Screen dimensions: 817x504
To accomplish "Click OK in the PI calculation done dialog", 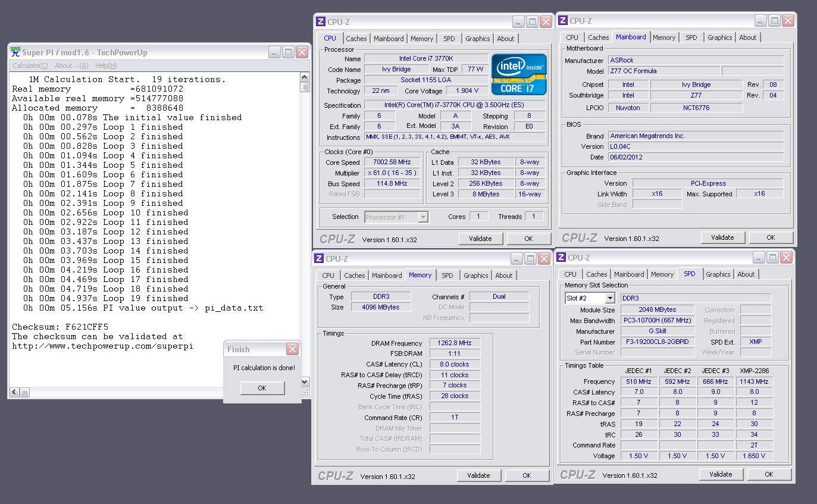I will point(262,388).
